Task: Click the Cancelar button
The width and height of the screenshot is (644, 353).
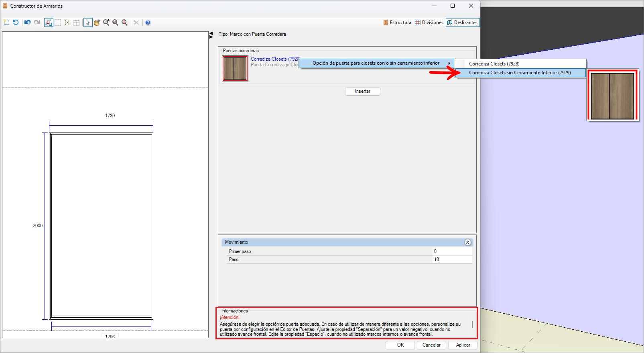Action: (x=431, y=345)
